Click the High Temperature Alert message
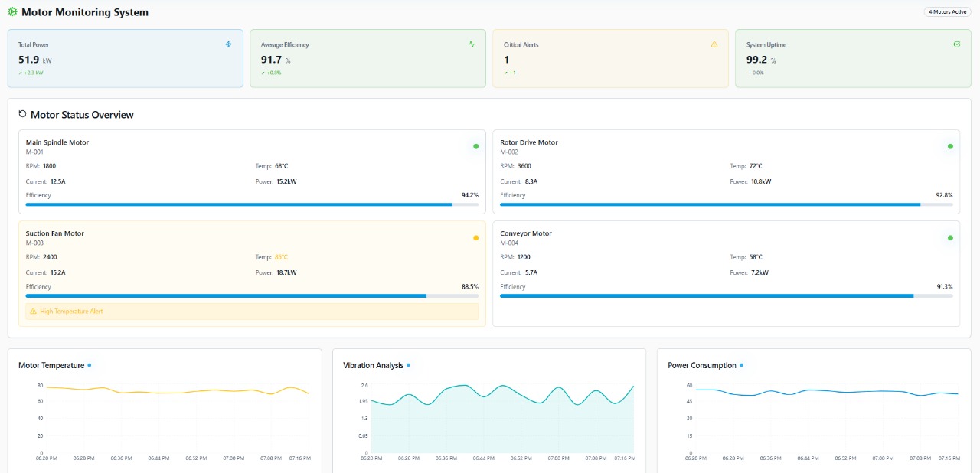 (x=72, y=312)
